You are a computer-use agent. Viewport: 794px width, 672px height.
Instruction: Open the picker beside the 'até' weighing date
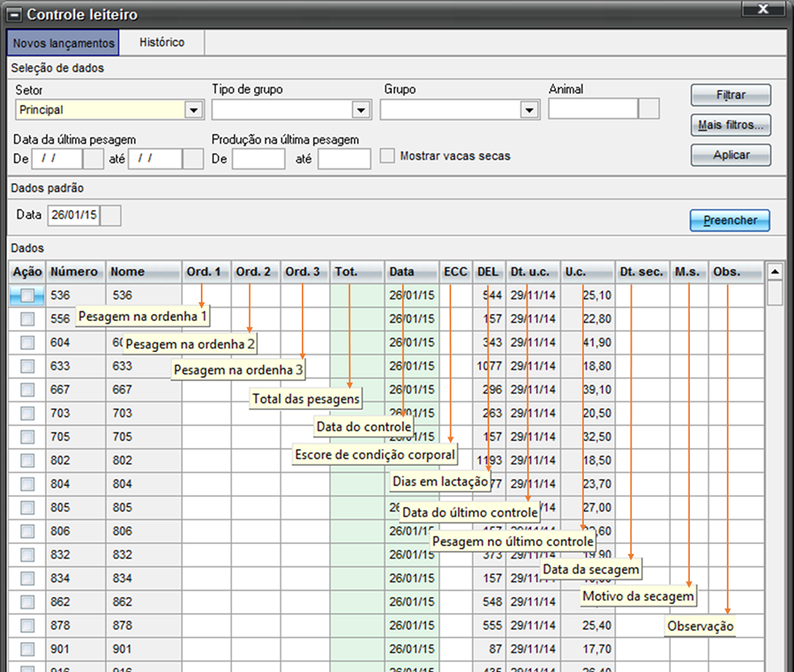click(x=193, y=159)
